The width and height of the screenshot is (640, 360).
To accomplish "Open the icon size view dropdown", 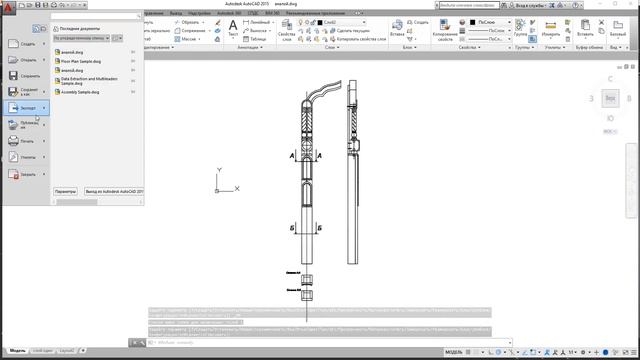I will (117, 38).
